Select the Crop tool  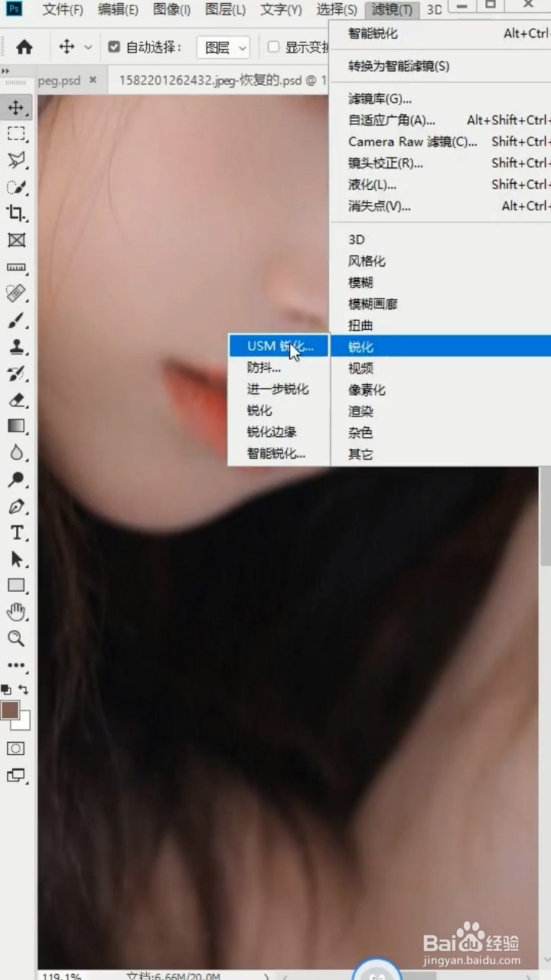16,214
